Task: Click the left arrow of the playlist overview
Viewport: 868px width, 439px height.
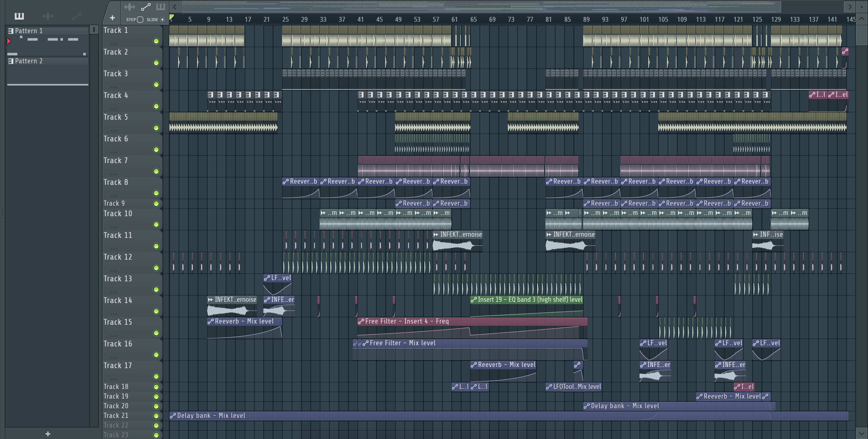Action: coord(175,7)
